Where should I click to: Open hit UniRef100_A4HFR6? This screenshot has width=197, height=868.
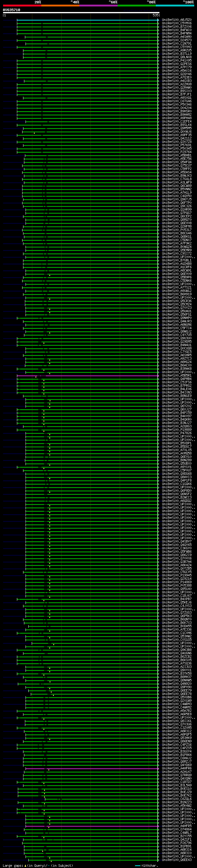(x=177, y=769)
